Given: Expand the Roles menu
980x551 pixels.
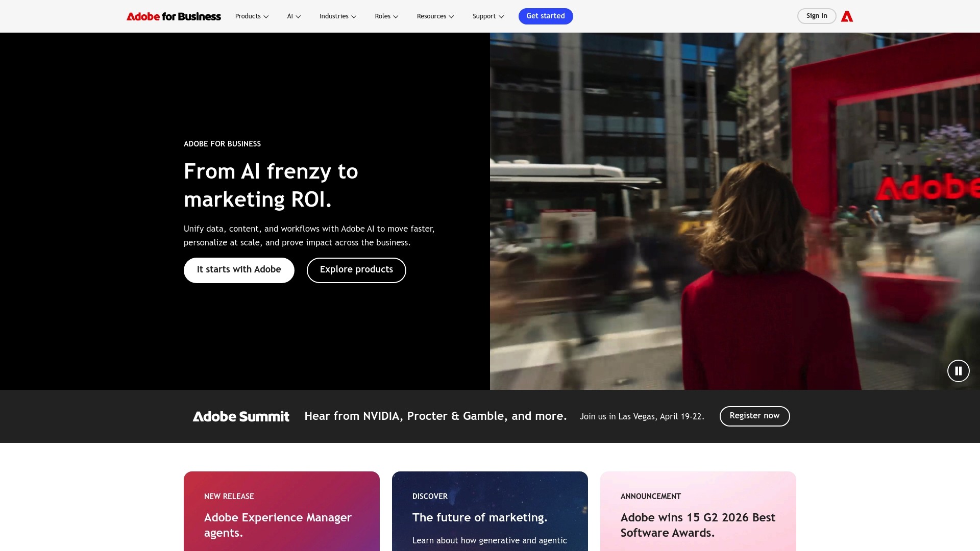Looking at the screenshot, I should click(x=385, y=16).
